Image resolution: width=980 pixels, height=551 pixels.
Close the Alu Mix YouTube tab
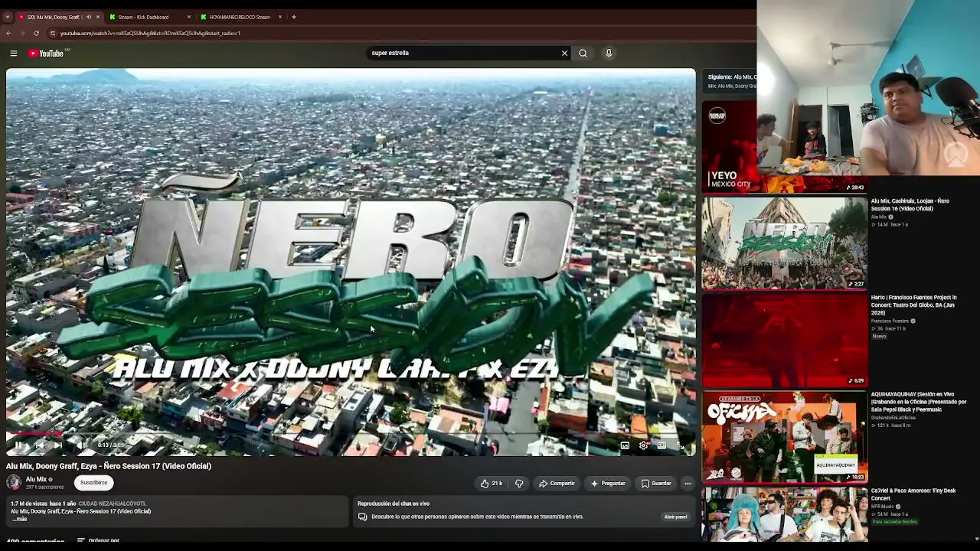(98, 17)
